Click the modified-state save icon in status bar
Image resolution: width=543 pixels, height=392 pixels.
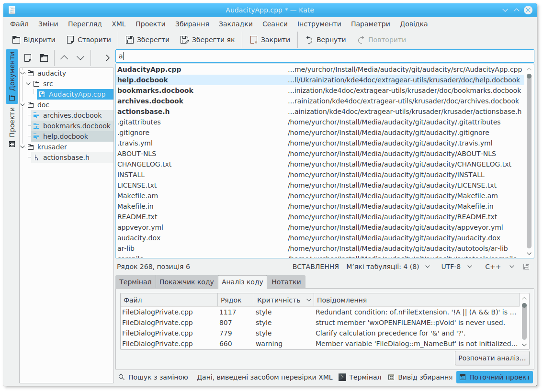coord(526,267)
